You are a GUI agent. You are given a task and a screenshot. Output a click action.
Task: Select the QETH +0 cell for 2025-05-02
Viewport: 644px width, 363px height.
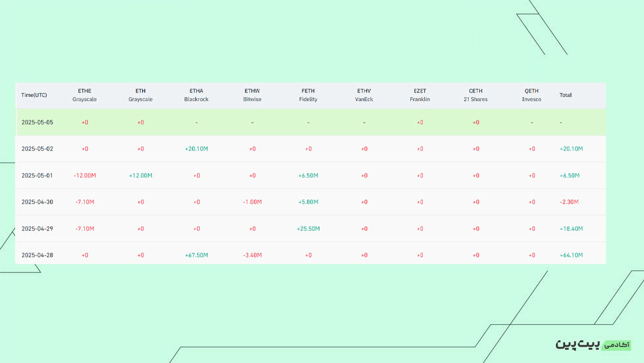pos(531,149)
